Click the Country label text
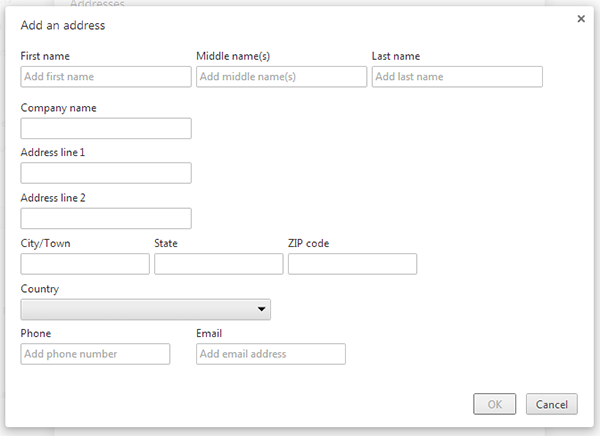The height and width of the screenshot is (436, 600). coord(40,289)
